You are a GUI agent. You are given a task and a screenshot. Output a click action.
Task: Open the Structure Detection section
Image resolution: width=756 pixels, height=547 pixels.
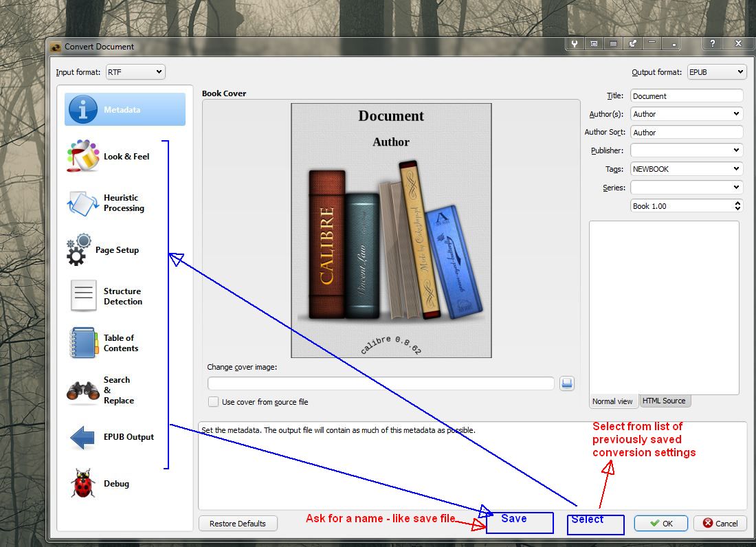[x=105, y=296]
